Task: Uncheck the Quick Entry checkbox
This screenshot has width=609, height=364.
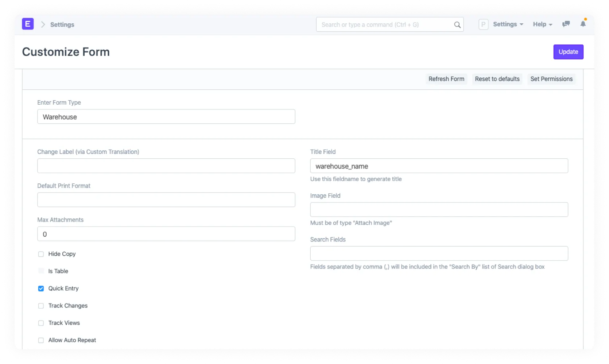Action: pyautogui.click(x=41, y=289)
